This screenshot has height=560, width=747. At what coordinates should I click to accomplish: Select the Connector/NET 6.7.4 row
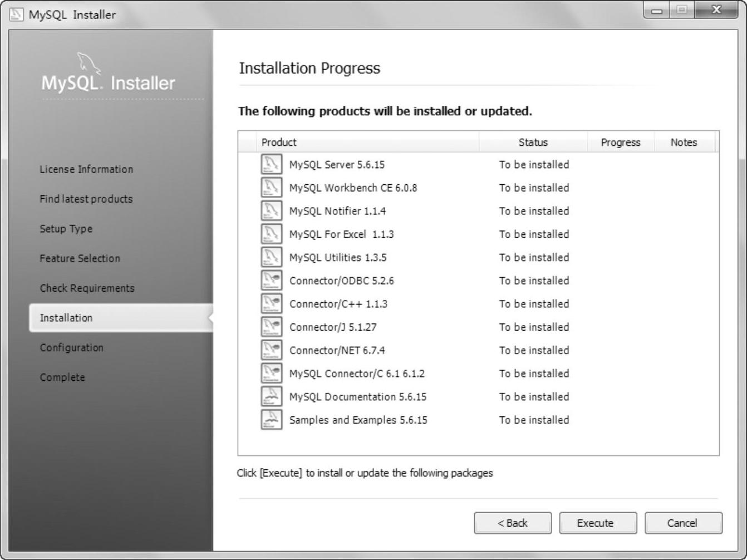click(479, 350)
